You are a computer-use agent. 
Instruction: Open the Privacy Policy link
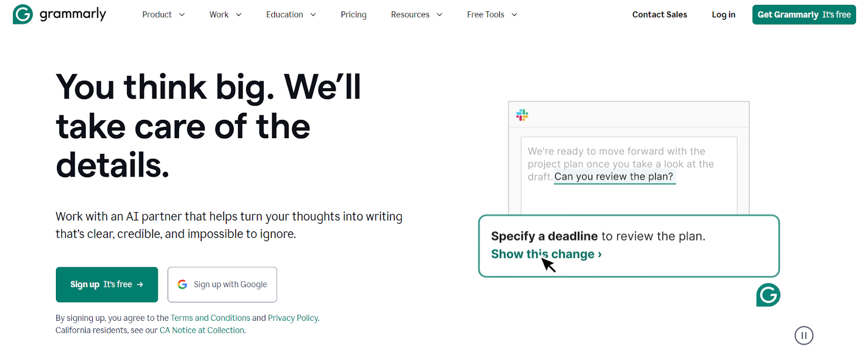[x=293, y=318]
